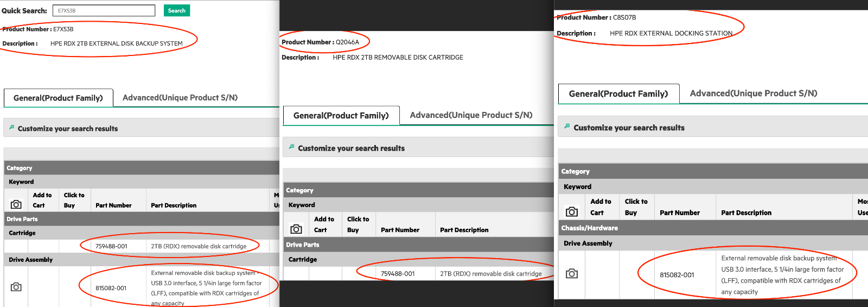
Task: Click '2TB (RDX) removable disk cartridge' on E7X53B page
Action: [199, 246]
